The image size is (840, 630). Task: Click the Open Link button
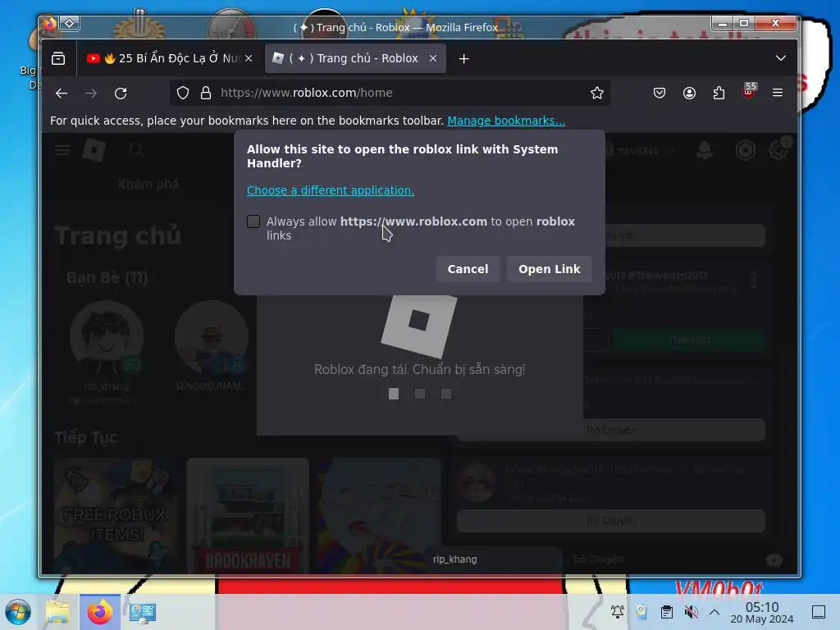pos(549,269)
